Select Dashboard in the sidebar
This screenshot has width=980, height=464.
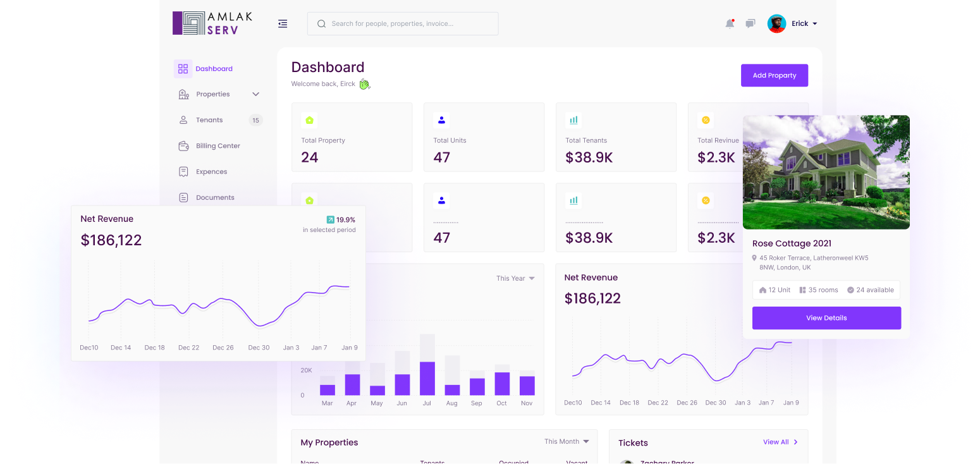(214, 69)
